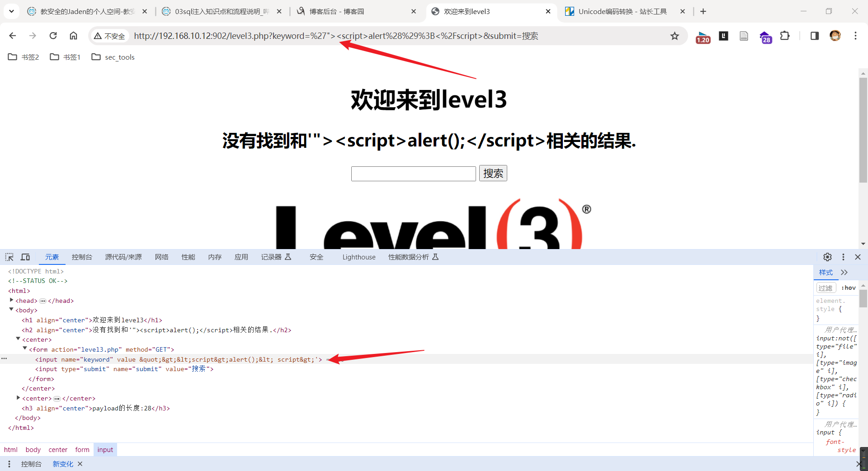The height and width of the screenshot is (471, 868).
Task: Click the page vertical scrollbar
Action: (x=863, y=130)
